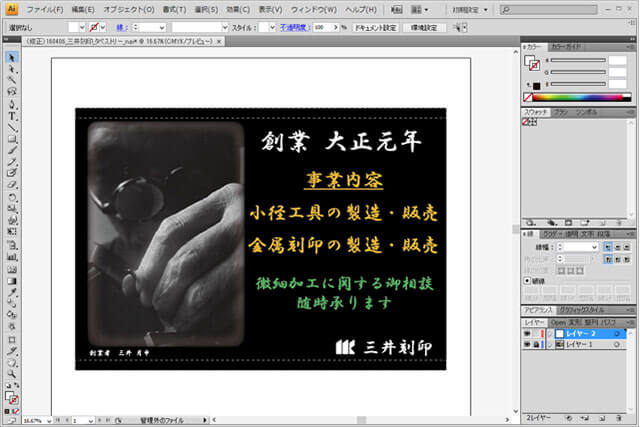The height and width of the screenshot is (427, 640).
Task: Click ドキュメント設定 button
Action: (x=376, y=27)
